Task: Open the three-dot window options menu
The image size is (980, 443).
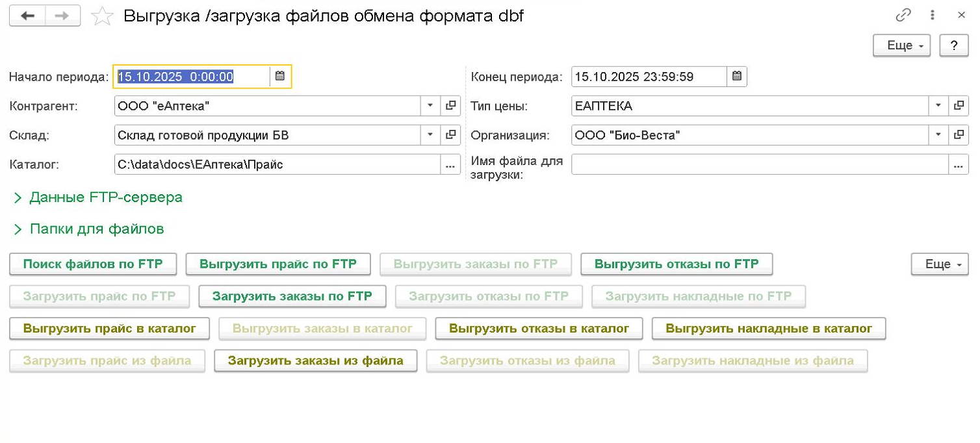Action: pyautogui.click(x=933, y=16)
